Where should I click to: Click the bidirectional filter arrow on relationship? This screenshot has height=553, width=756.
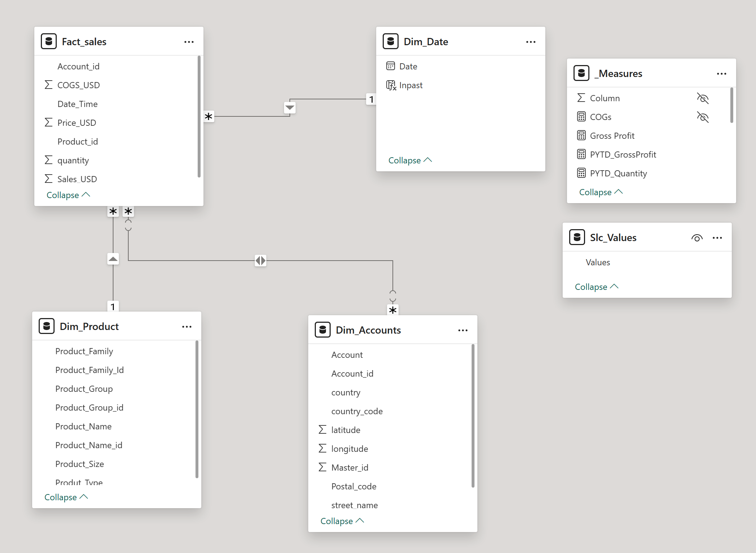point(260,260)
